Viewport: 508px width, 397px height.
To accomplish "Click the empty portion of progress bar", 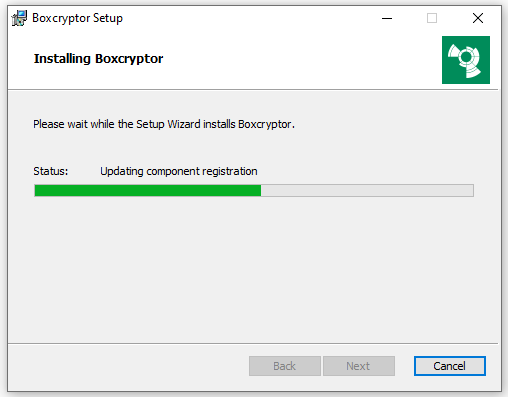I will pyautogui.click(x=367, y=191).
